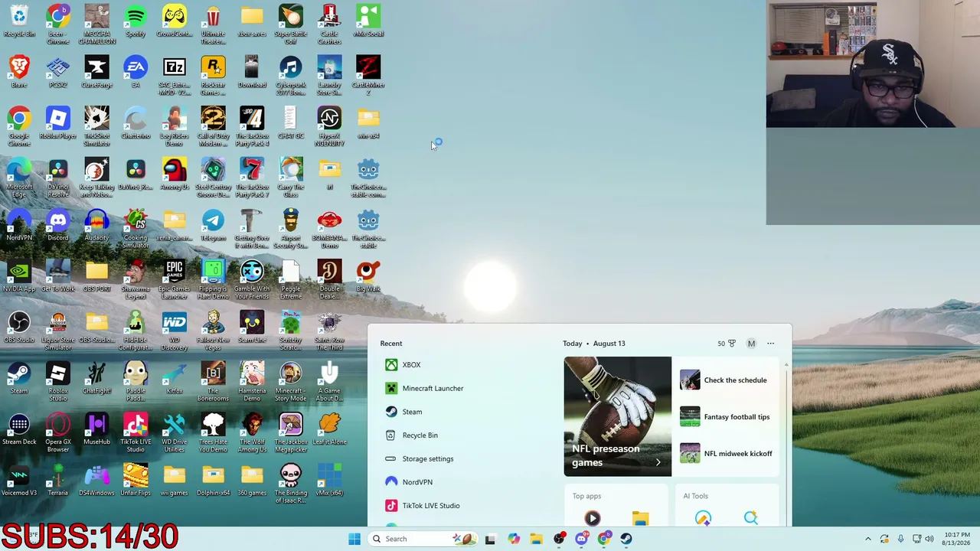Open the taskbar clock and date
Screen dimensions: 980x551
(x=955, y=539)
